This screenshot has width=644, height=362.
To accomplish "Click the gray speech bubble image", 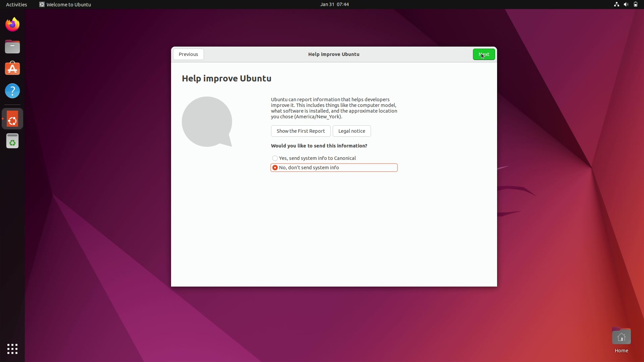I will [x=207, y=122].
